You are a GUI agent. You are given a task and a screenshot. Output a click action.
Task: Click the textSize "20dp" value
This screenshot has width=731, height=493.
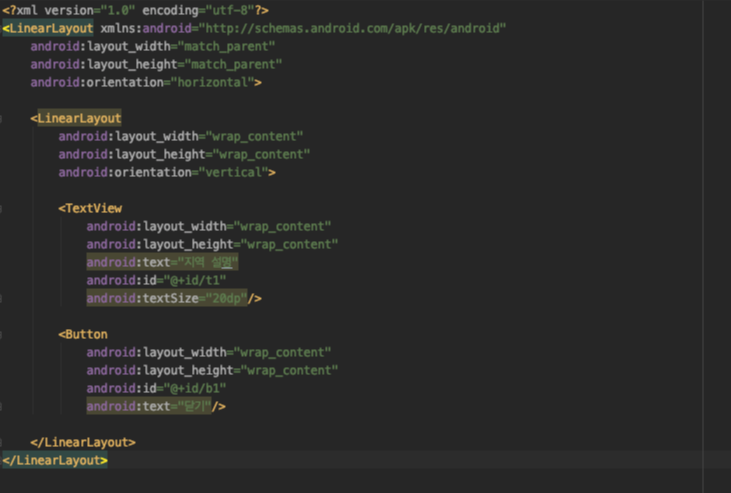tap(226, 299)
